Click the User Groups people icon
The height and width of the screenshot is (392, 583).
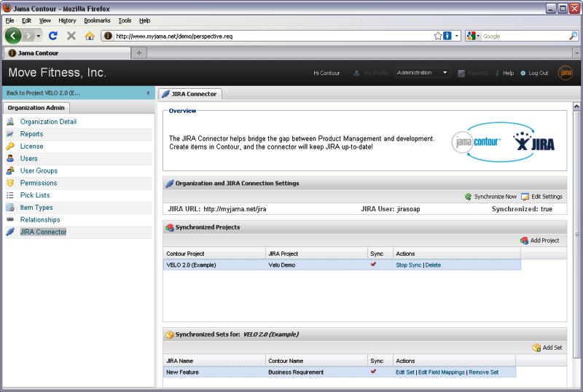pos(10,170)
